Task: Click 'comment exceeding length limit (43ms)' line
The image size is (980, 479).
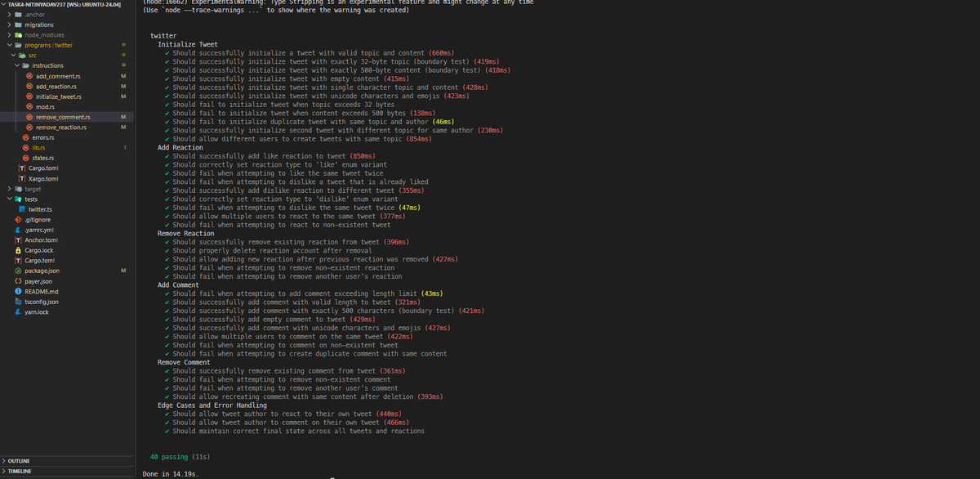Action: (x=303, y=293)
